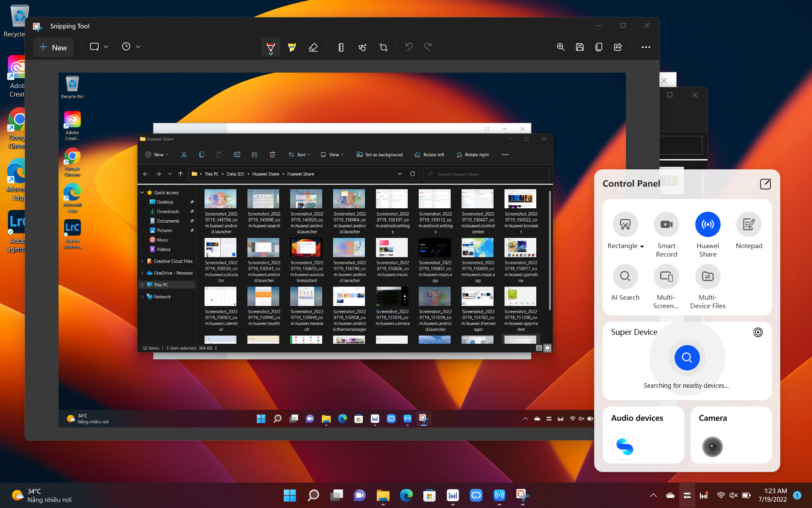Copy the snip to clipboard
The height and width of the screenshot is (508, 812).
[599, 47]
